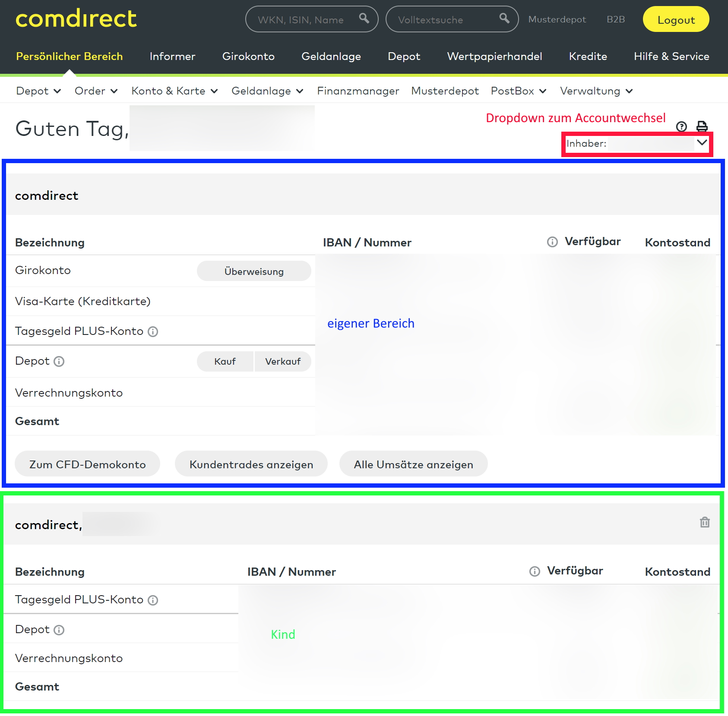Expand the Konto & Karte submenu
This screenshot has width=728, height=716.
[174, 91]
